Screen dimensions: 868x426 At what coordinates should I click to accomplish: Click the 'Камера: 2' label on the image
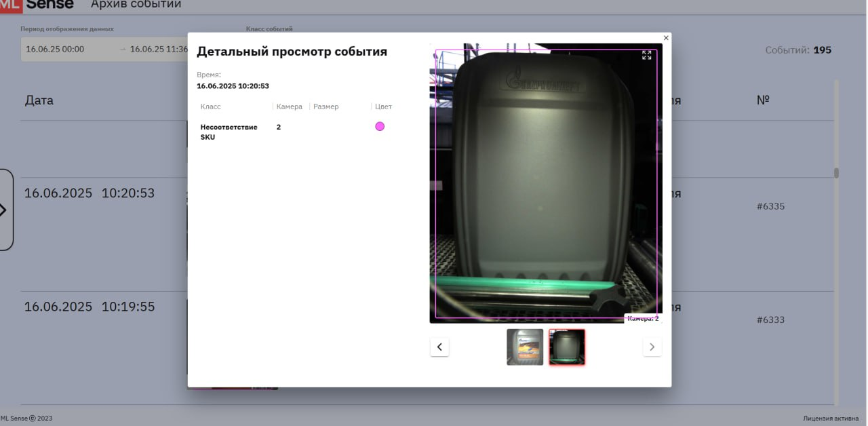pos(643,318)
